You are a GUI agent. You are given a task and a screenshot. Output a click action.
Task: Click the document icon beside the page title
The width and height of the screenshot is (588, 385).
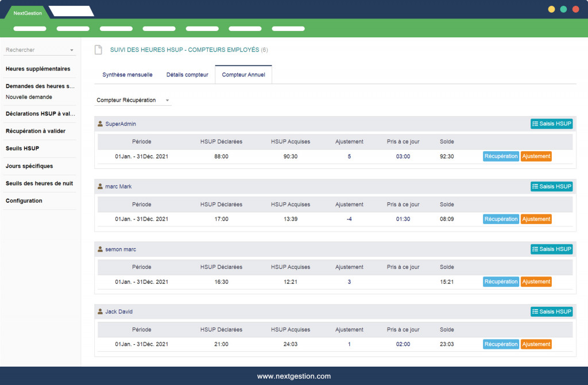pos(98,50)
